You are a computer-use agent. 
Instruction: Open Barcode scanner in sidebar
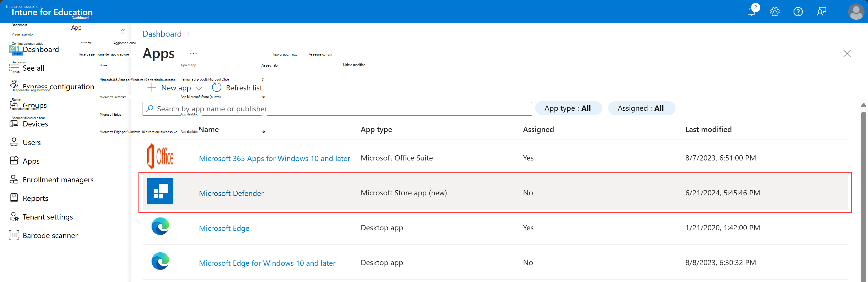(50, 235)
